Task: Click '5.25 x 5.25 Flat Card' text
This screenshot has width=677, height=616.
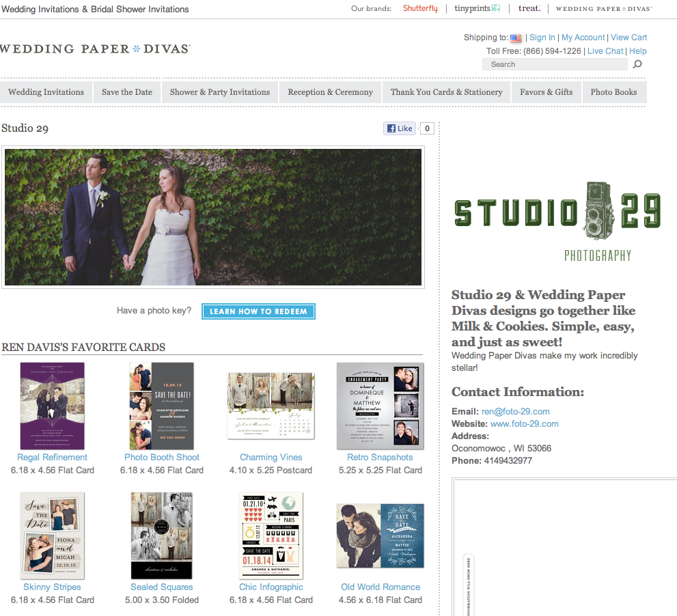Action: tap(381, 470)
